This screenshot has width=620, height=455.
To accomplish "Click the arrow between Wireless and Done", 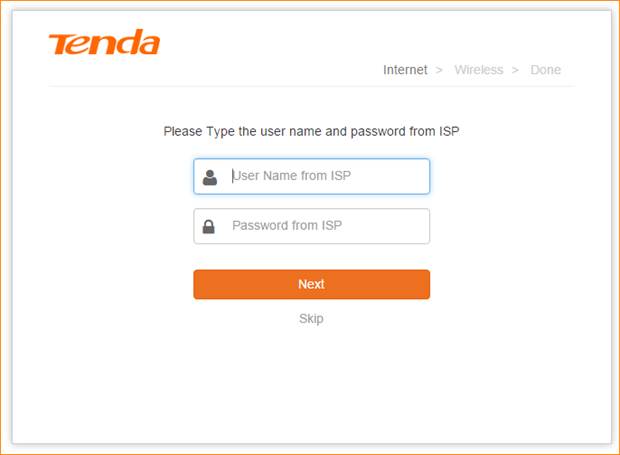I will pos(516,70).
